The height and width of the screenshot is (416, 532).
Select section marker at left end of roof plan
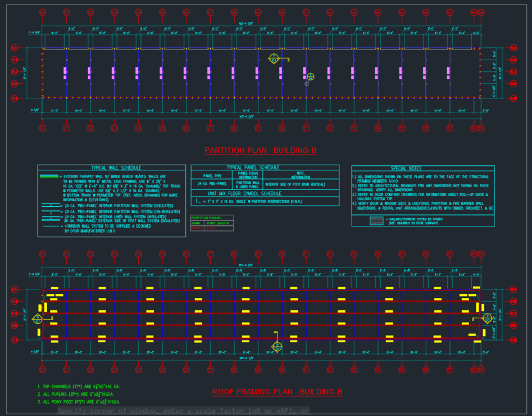click(x=37, y=319)
